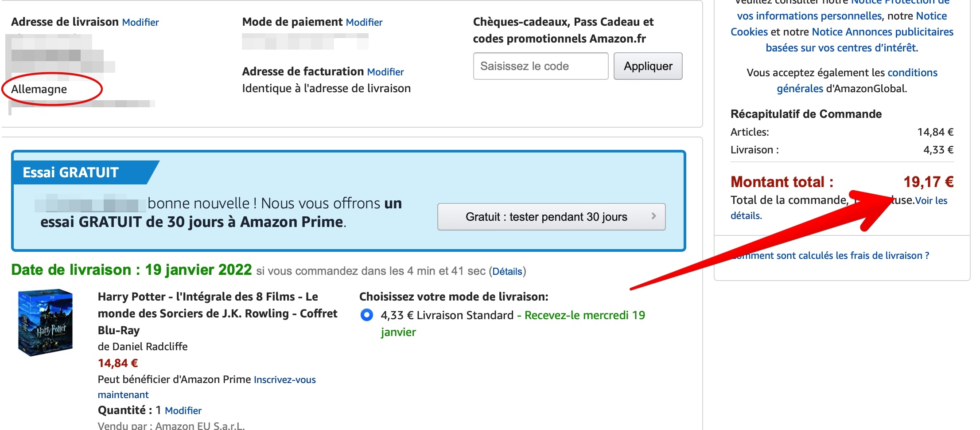
Task: Click the Inscrivez-vous maintenant Prime link
Action: click(x=284, y=380)
